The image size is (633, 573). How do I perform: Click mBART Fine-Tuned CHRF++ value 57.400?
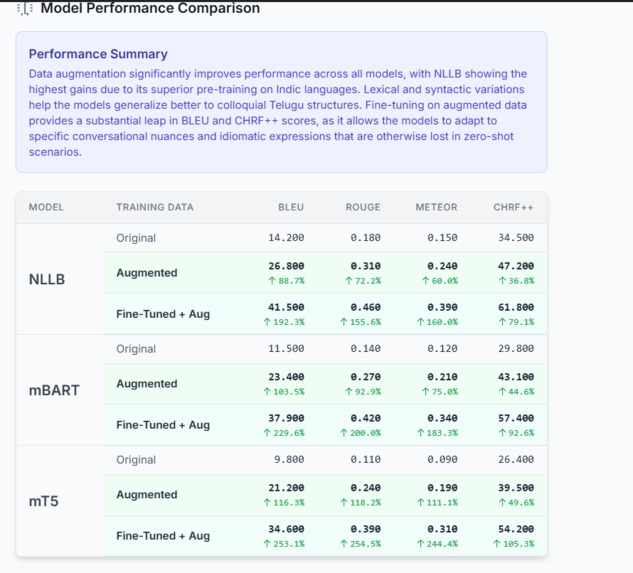tap(516, 418)
